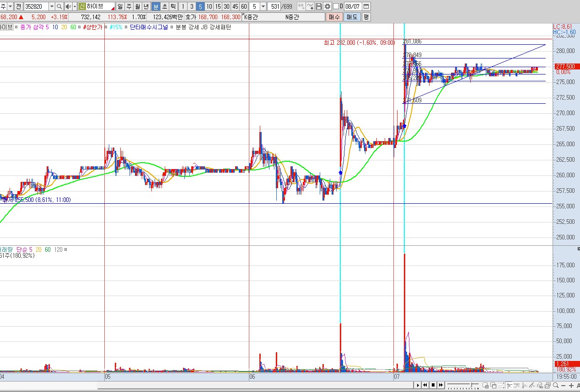Select the minute chart 분 tab
Image resolution: width=580 pixels, height=392 pixels.
click(156, 6)
